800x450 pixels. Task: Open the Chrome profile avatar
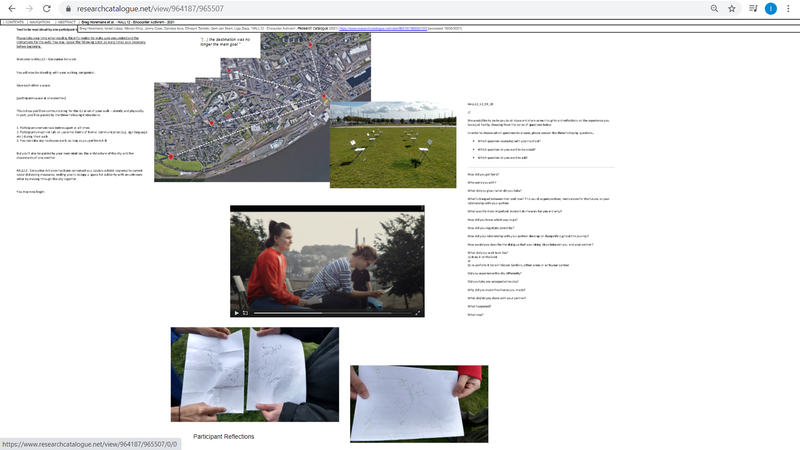pyautogui.click(x=770, y=8)
